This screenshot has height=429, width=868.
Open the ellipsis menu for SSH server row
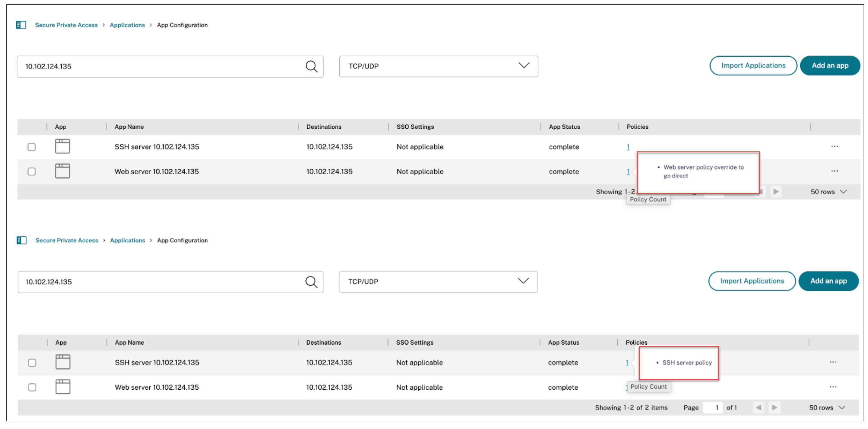[835, 146]
